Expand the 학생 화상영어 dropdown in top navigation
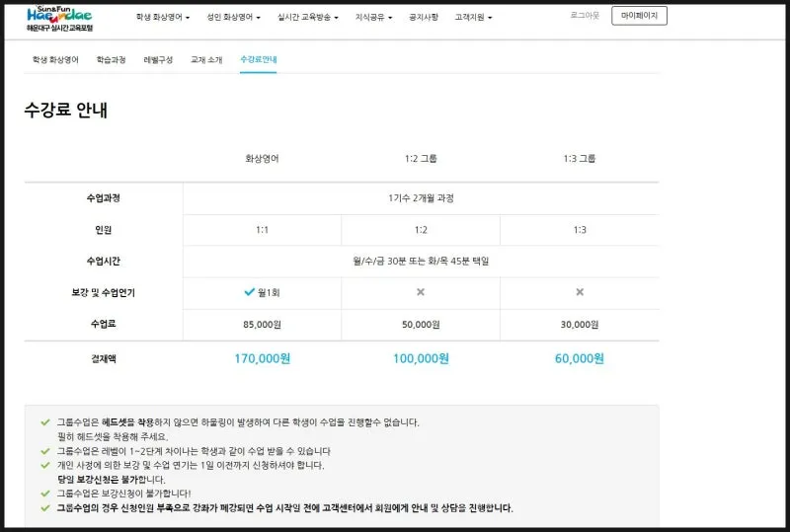Viewport: 790px width, 532px height. 163,18
